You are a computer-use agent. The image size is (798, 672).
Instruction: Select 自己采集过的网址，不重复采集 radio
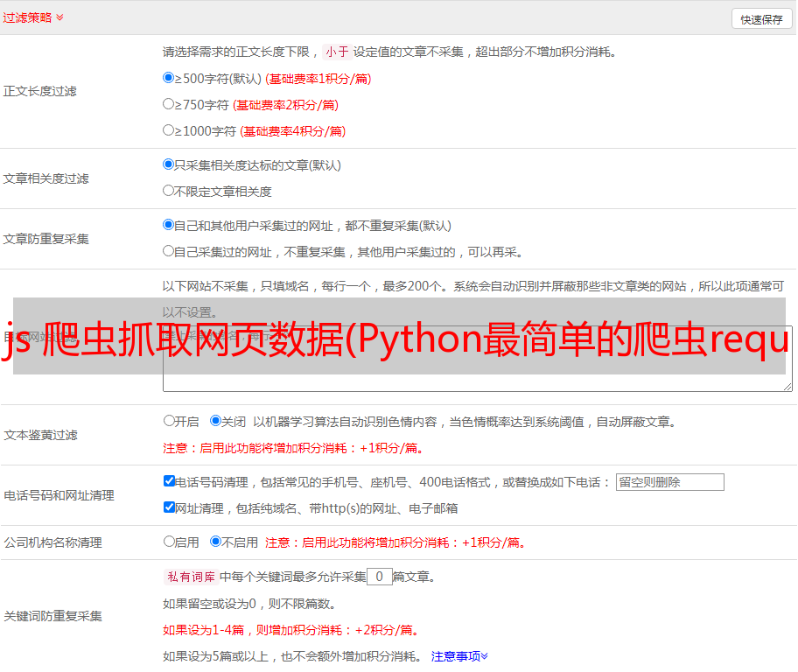169,250
